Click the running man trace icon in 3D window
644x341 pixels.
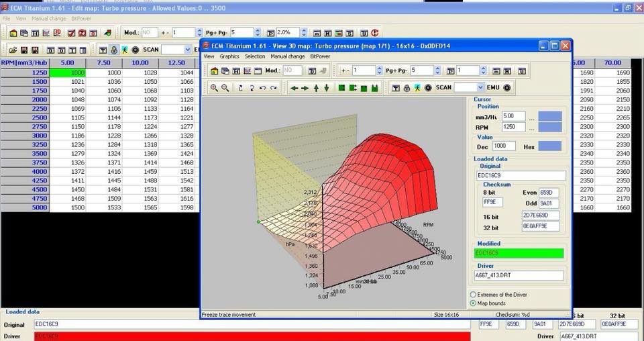(x=417, y=87)
